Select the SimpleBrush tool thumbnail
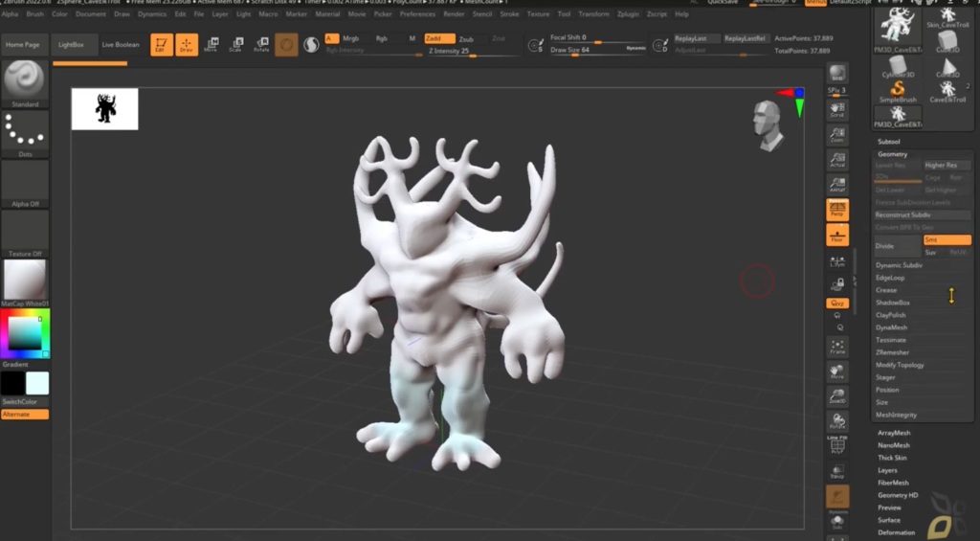Image resolution: width=980 pixels, height=541 pixels. pos(898,91)
